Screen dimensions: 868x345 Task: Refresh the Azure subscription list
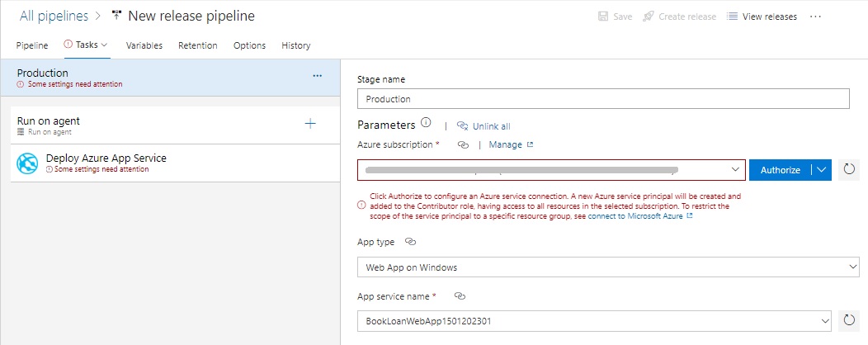click(x=848, y=170)
